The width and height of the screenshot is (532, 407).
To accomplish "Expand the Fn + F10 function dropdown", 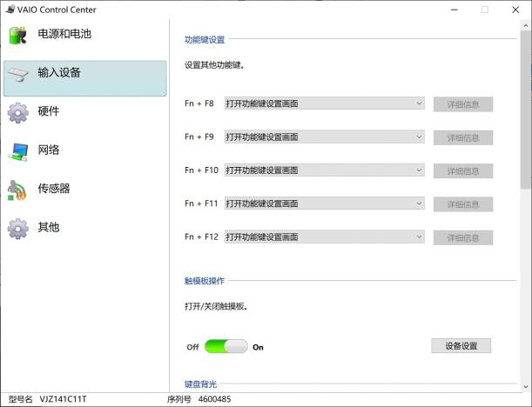I will (325, 170).
